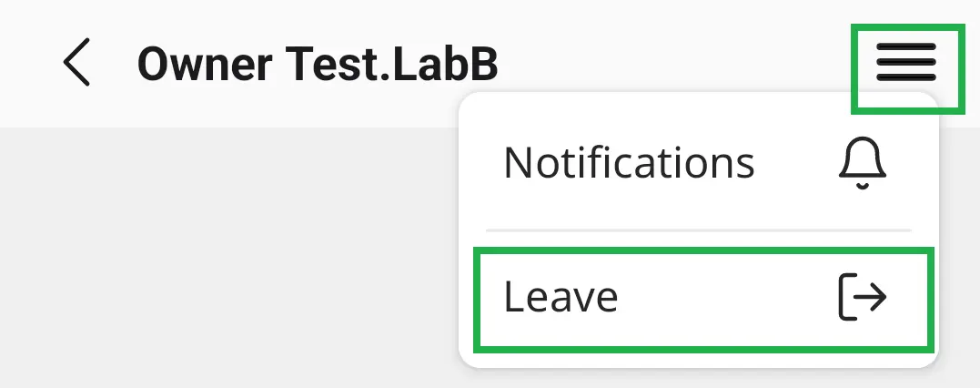This screenshot has height=388, width=980.
Task: Click the back arrow chevron
Action: click(x=77, y=64)
